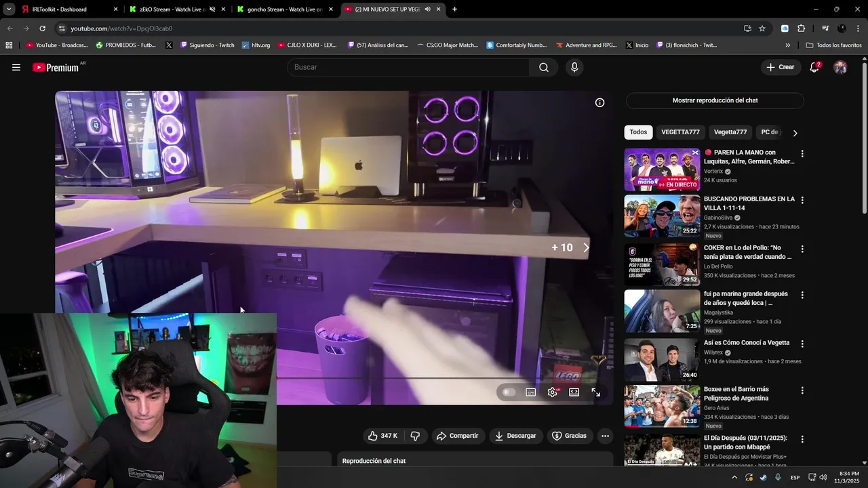Click the Crear button
Image resolution: width=868 pixels, height=488 pixels.
point(781,67)
